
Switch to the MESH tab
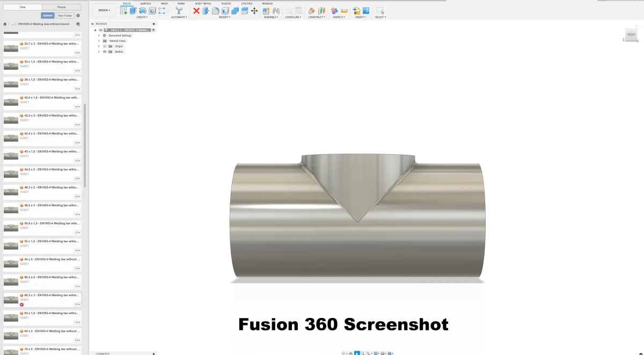click(x=165, y=4)
